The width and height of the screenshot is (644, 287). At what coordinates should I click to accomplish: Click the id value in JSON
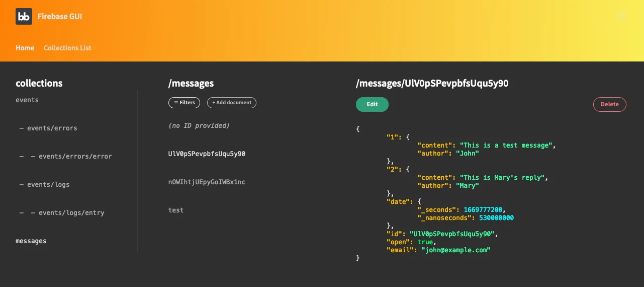pyautogui.click(x=452, y=234)
